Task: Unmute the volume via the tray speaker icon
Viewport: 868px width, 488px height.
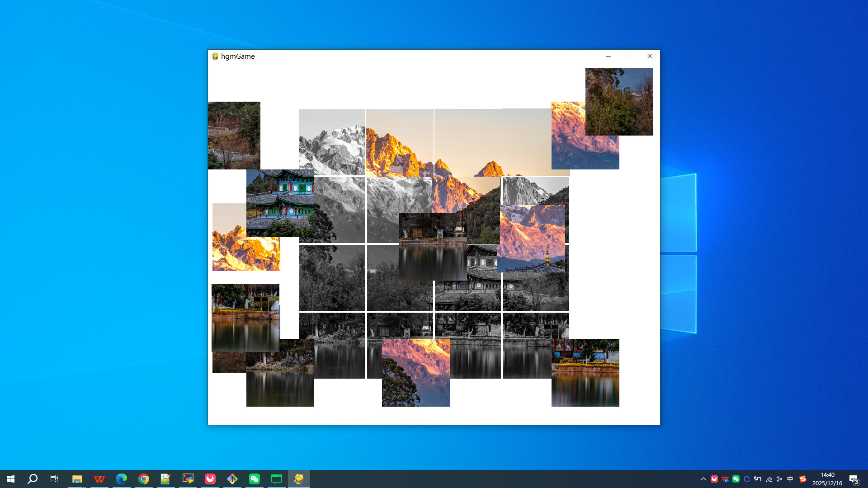Action: pos(778,479)
